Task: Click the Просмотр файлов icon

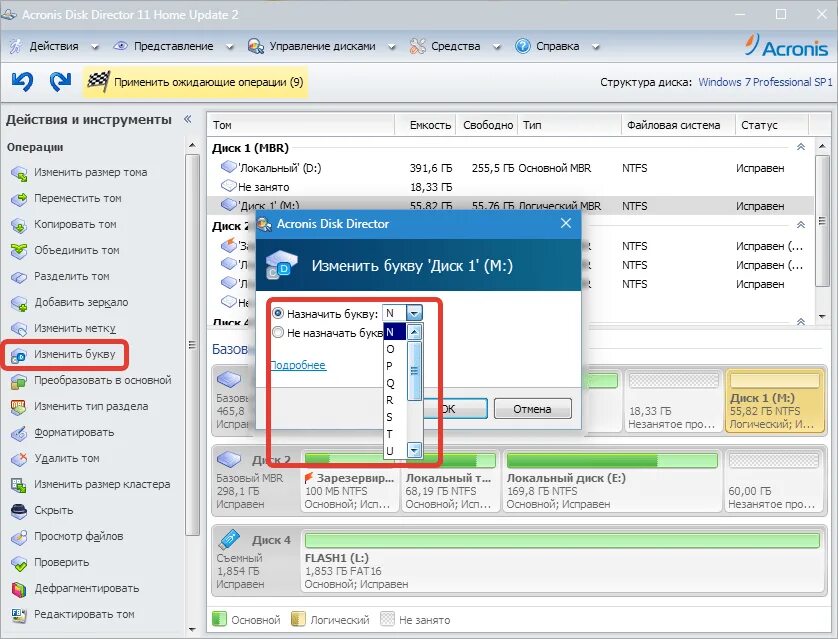Action: [x=19, y=537]
